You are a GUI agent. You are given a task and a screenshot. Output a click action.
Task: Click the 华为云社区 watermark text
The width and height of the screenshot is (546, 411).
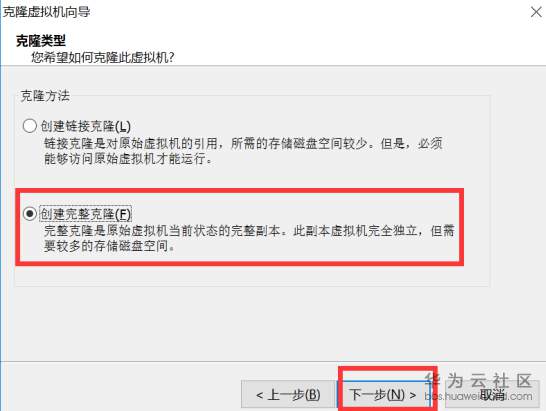coord(479,380)
